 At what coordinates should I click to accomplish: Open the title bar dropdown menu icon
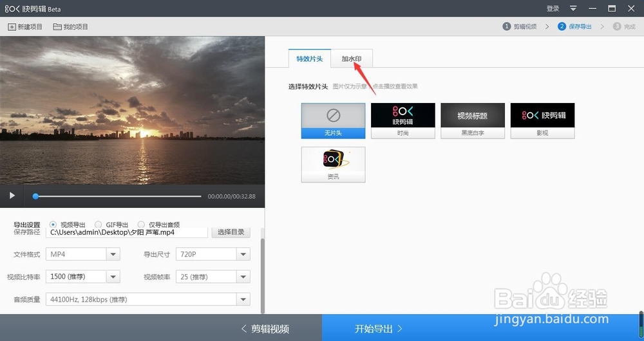[x=573, y=8]
